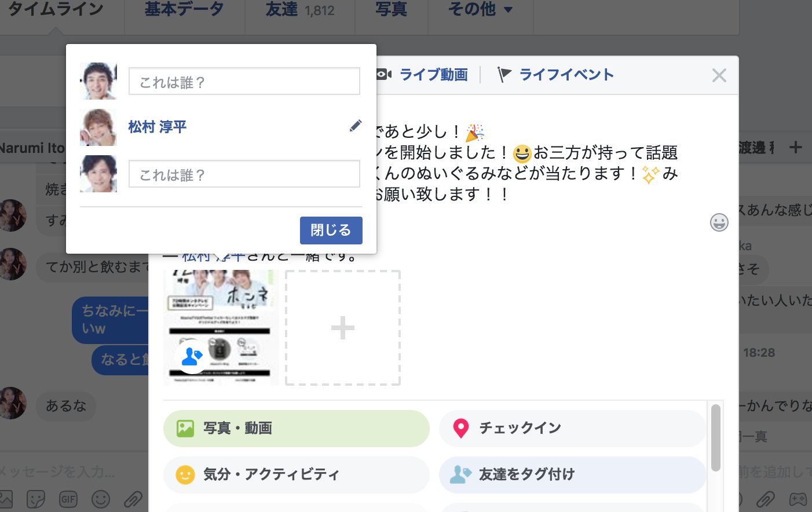This screenshot has width=812, height=512.
Task: Open the ライフイベント option
Action: coord(566,75)
